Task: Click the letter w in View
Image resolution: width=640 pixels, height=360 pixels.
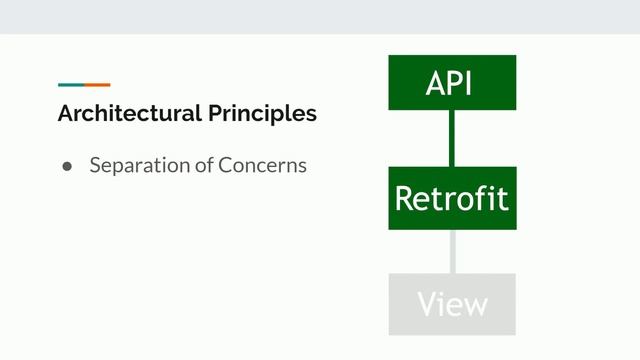Action: tap(476, 308)
